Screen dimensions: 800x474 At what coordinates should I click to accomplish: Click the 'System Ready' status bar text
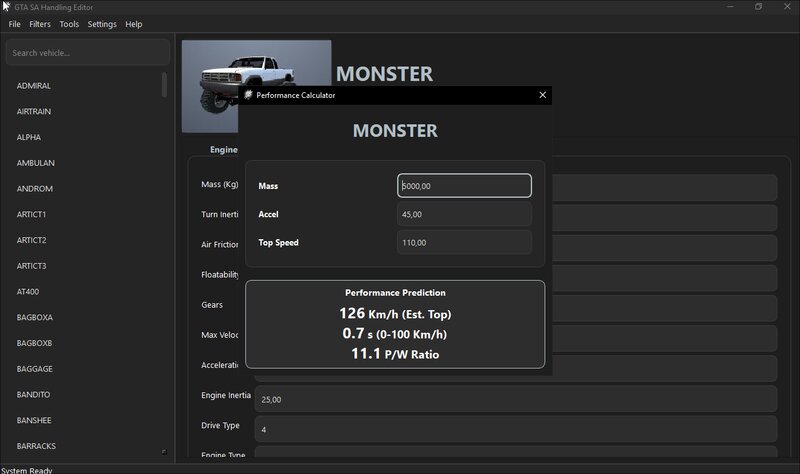click(27, 470)
